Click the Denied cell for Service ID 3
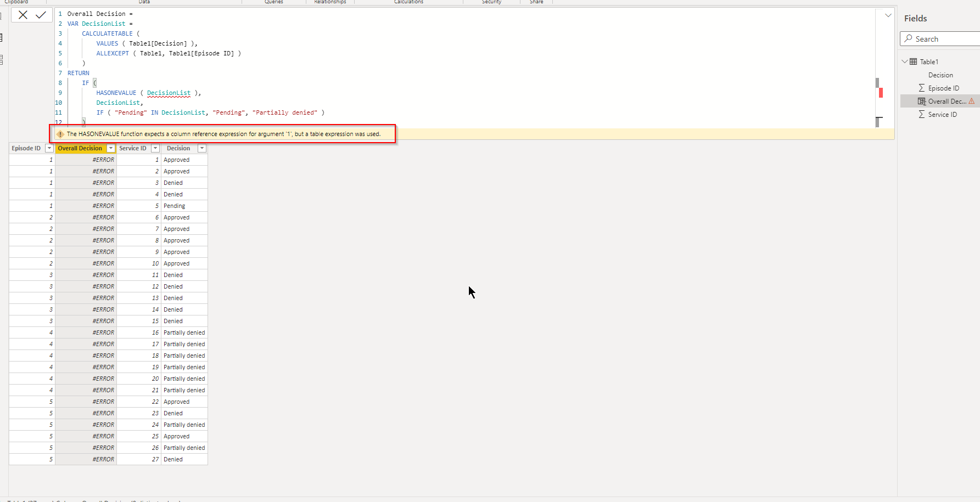 point(184,183)
